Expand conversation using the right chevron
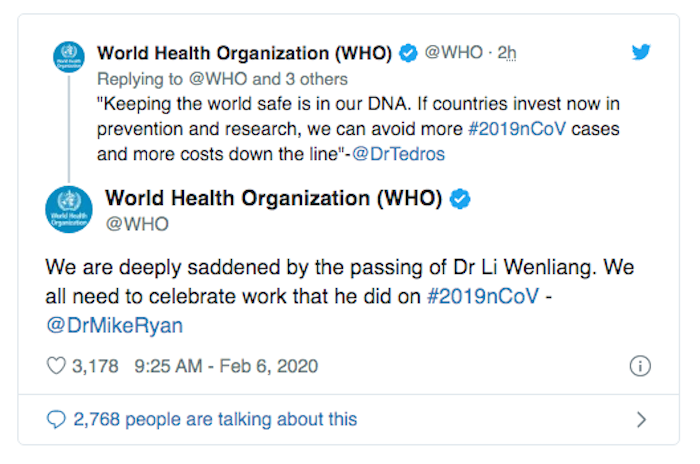 (641, 421)
